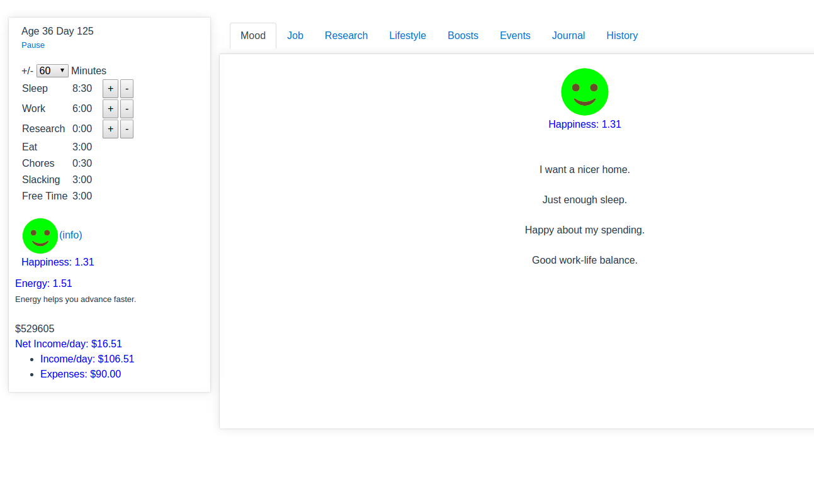Open the Journal tab

[x=568, y=36]
